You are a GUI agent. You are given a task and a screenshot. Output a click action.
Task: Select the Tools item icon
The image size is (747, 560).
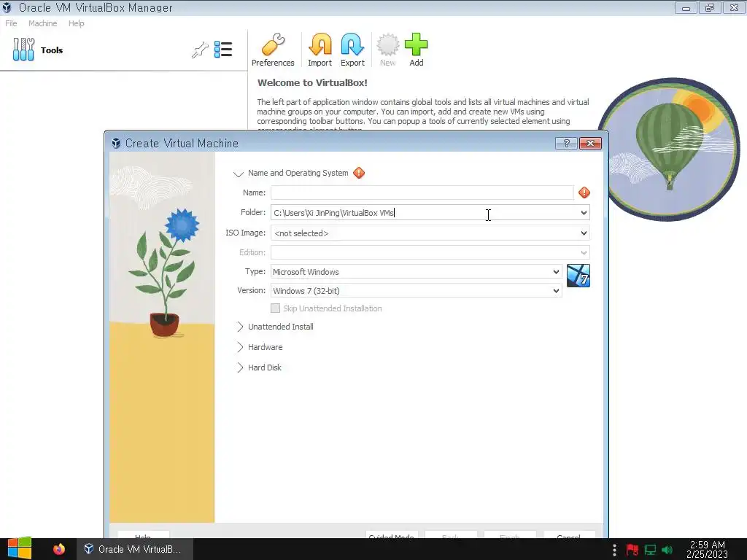click(23, 50)
